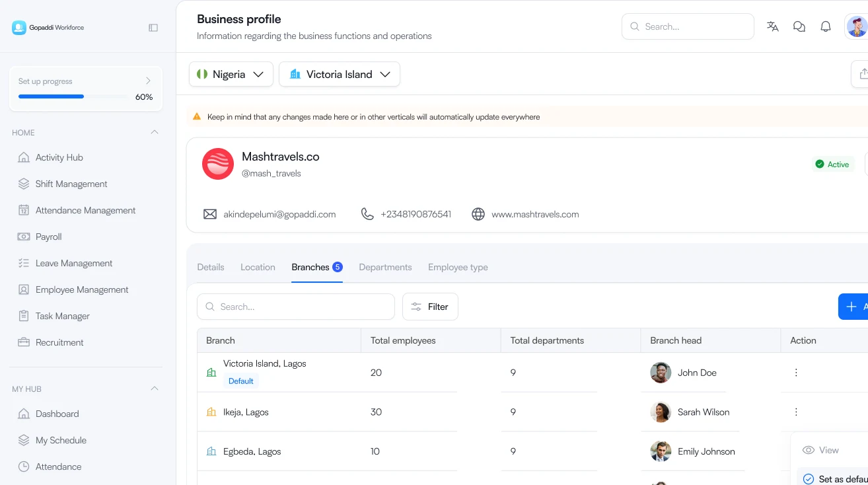This screenshot has width=868, height=485.
Task: Open the Nigeria country dropdown
Action: pos(231,74)
